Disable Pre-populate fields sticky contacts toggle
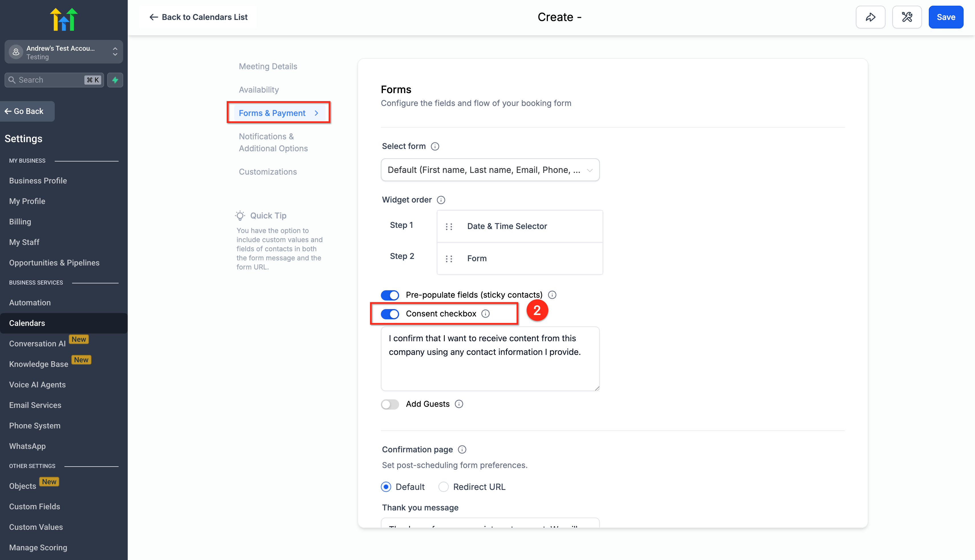The image size is (975, 560). click(390, 295)
